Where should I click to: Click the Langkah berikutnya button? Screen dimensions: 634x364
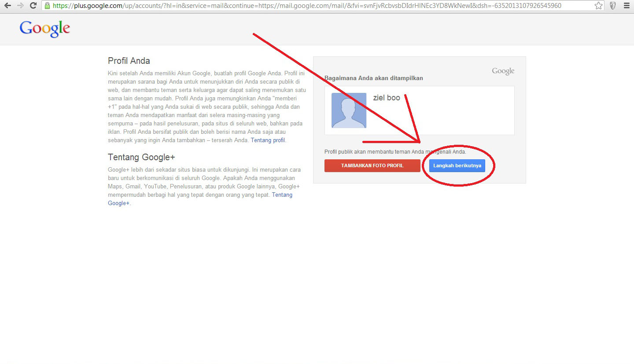pyautogui.click(x=457, y=165)
